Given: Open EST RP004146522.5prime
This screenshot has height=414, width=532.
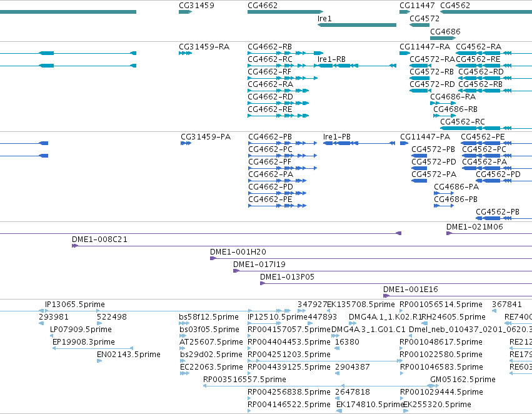Looking at the screenshot, I should tap(289, 405).
